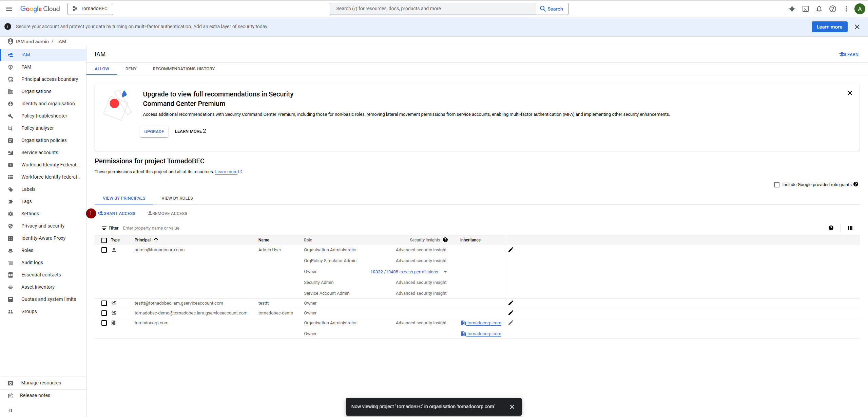Image resolution: width=868 pixels, height=417 pixels.
Task: Click the UPGRADE button
Action: 154,132
